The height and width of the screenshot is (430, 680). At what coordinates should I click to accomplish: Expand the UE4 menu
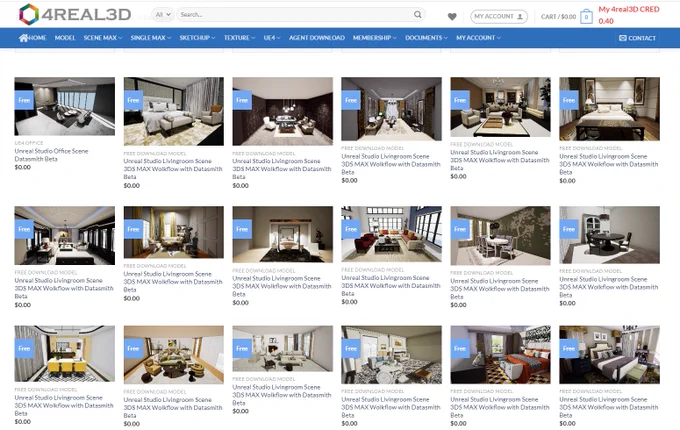click(272, 38)
